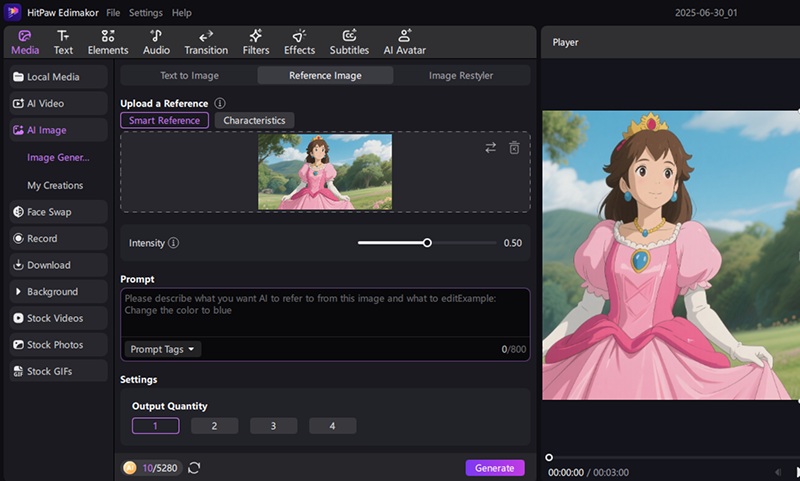Select Smart Reference mode

pos(165,120)
